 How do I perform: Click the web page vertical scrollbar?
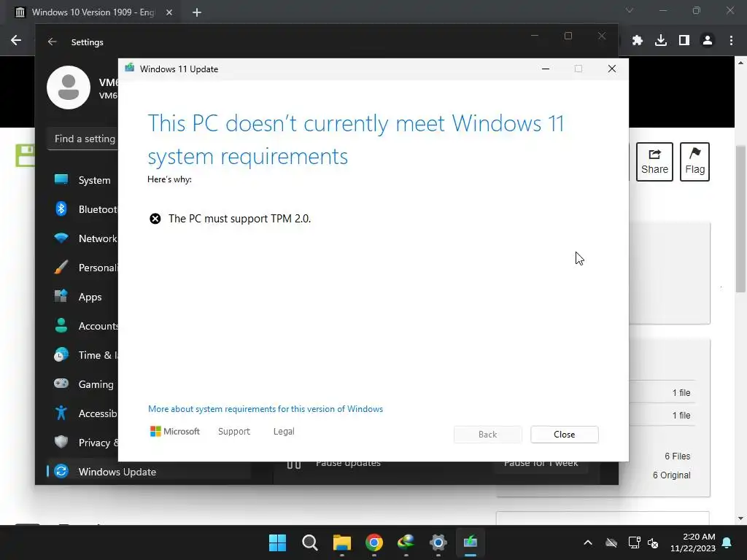pos(740,219)
